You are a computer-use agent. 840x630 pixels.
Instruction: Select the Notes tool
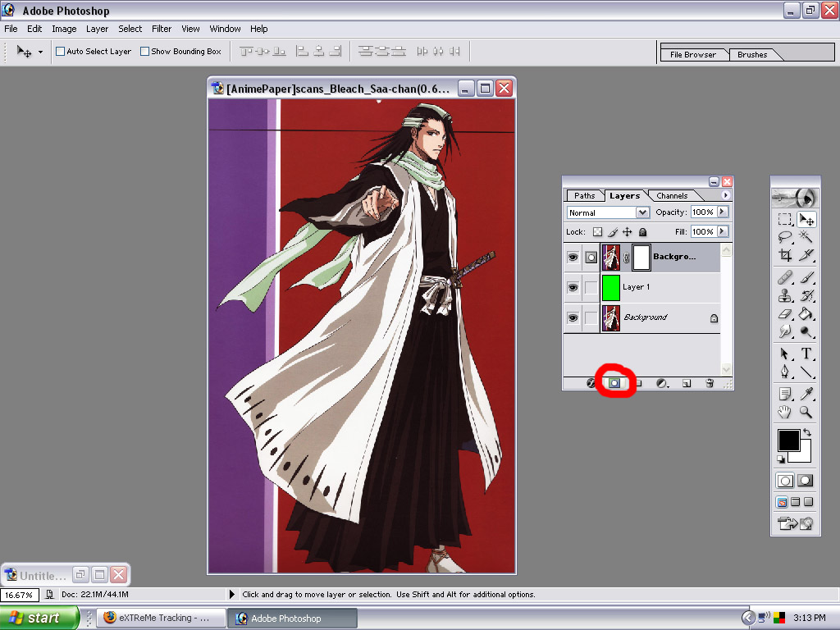[x=785, y=395]
